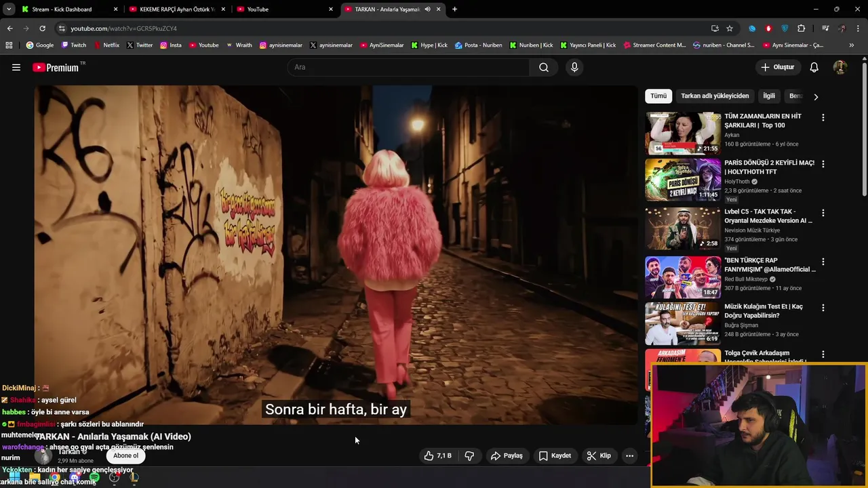This screenshot has height=488, width=868.
Task: Open options for Müzik Kulağını Test Et video
Action: (823, 308)
